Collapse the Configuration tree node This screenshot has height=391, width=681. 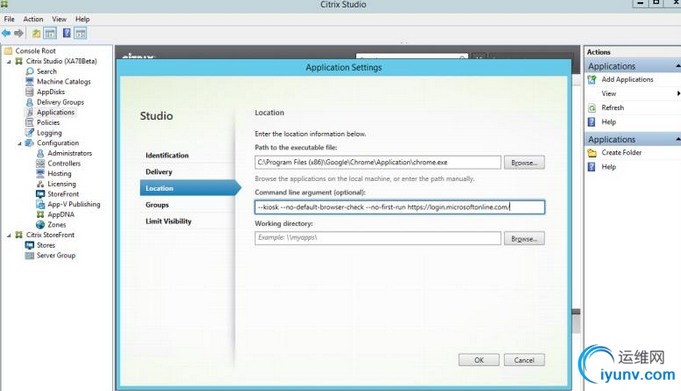(x=20, y=143)
